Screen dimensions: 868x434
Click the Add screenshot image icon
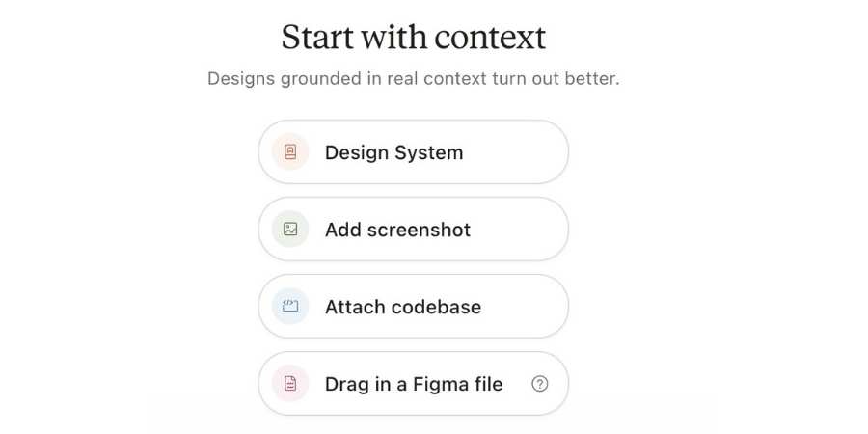pyautogui.click(x=290, y=230)
